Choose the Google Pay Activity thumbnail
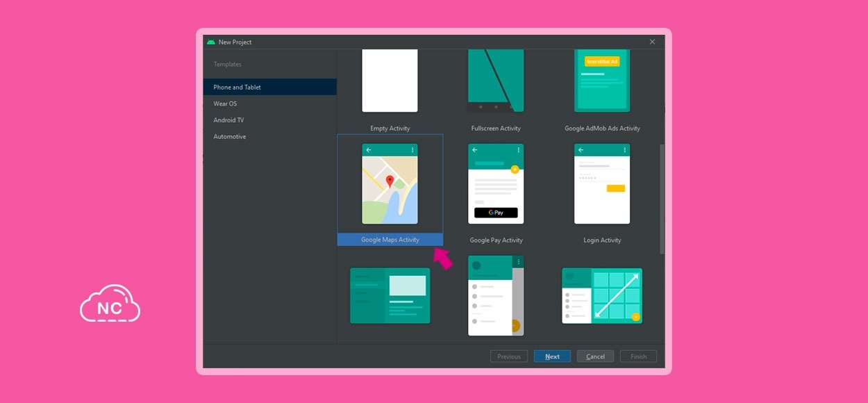The width and height of the screenshot is (868, 403). (496, 183)
